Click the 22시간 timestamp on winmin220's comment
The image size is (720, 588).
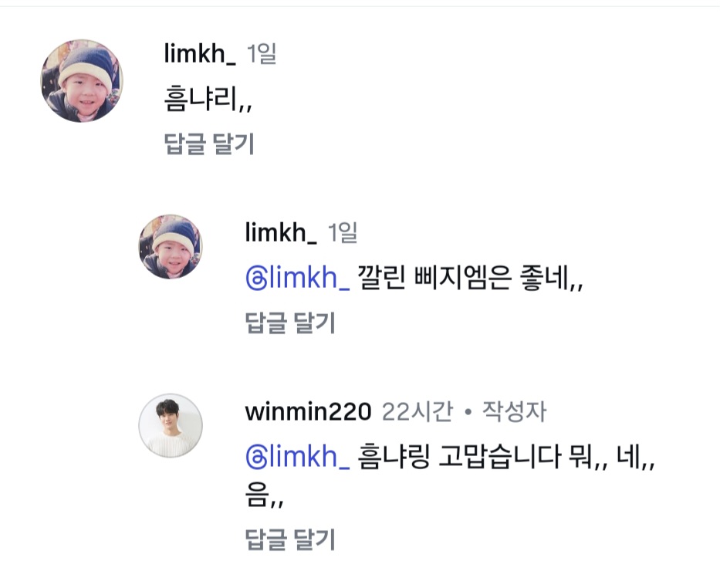pos(417,411)
